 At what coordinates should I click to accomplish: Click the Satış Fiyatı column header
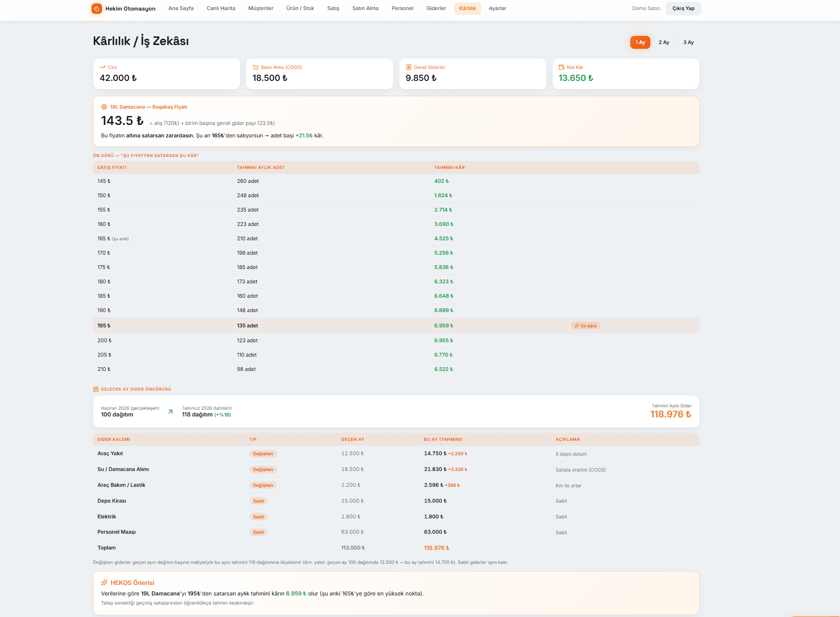point(112,168)
